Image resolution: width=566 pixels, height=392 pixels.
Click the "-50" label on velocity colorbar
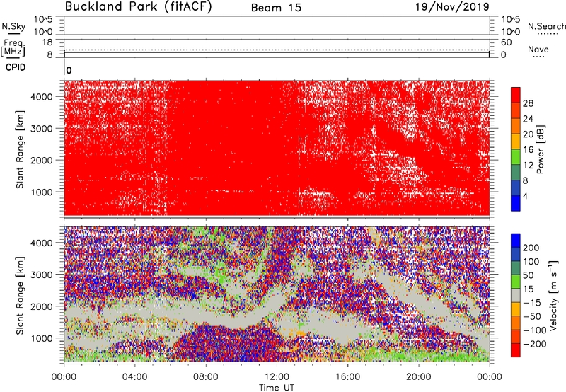[532, 316]
